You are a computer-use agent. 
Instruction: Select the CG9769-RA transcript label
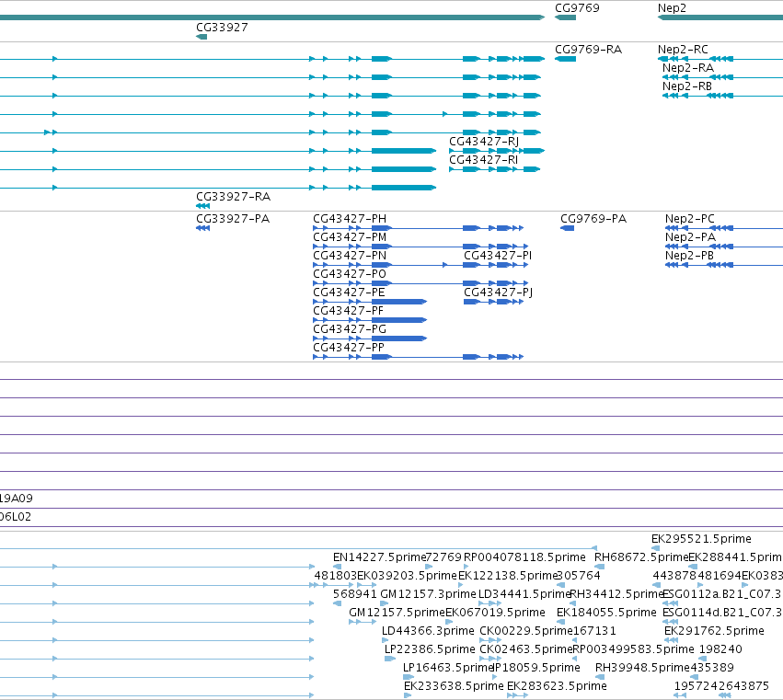click(588, 50)
